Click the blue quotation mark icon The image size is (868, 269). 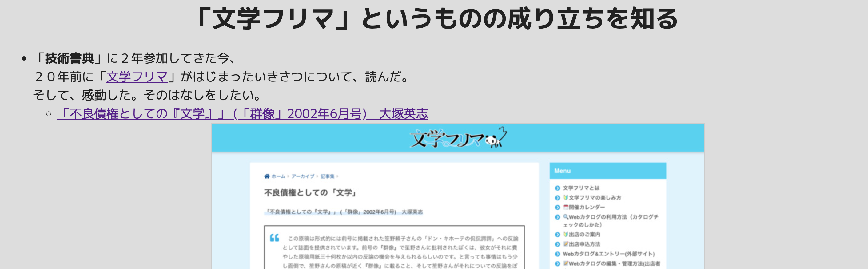pos(274,238)
